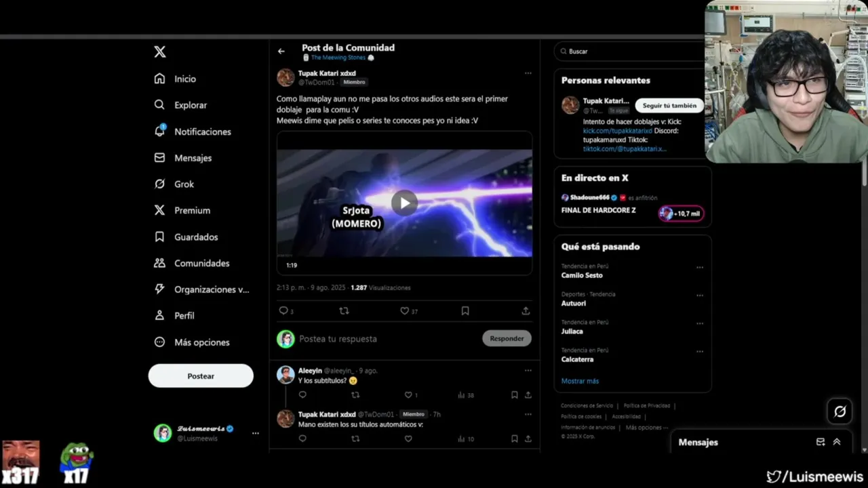Click the Postear button

coord(201,376)
